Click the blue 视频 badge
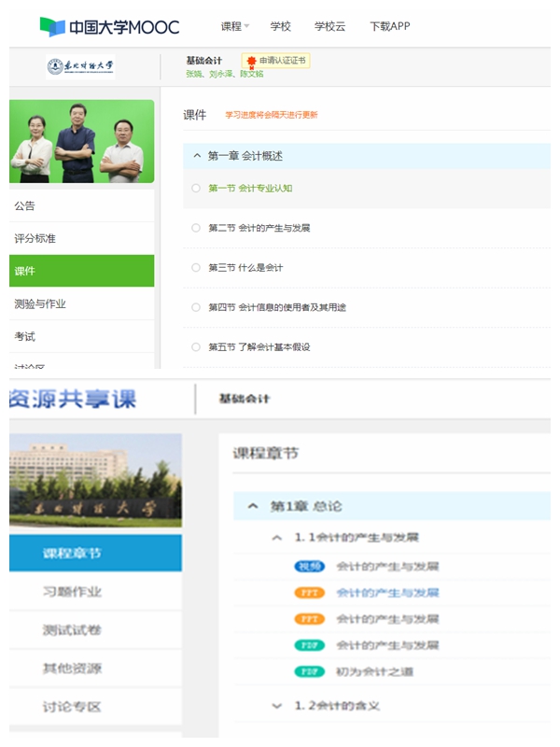Image resolution: width=560 pixels, height=747 pixels. point(309,567)
